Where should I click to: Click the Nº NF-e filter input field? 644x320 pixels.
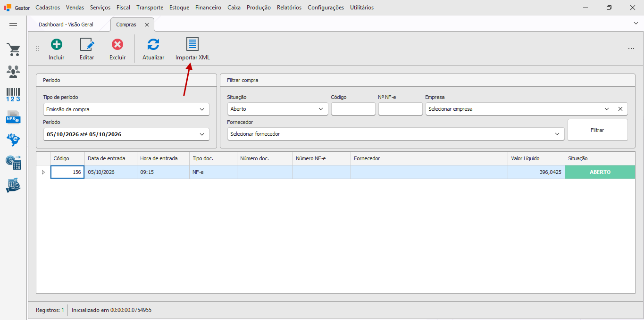[401, 109]
